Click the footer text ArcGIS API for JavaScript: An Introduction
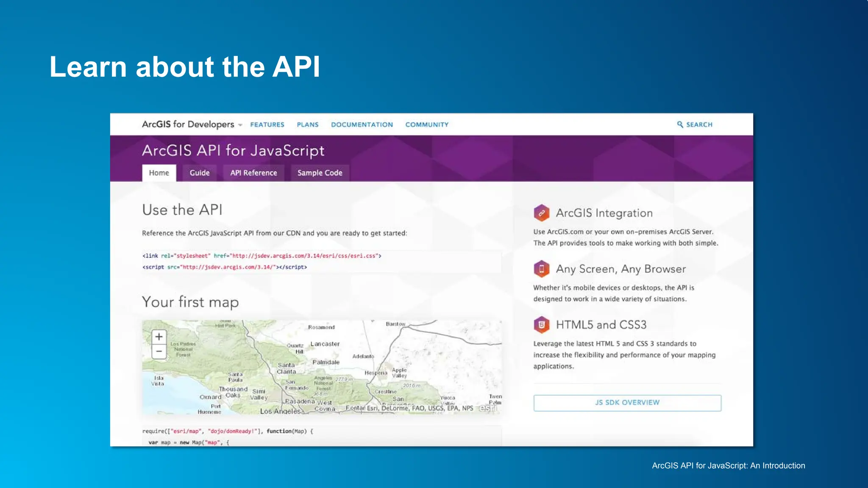The height and width of the screenshot is (488, 868). pos(729,466)
